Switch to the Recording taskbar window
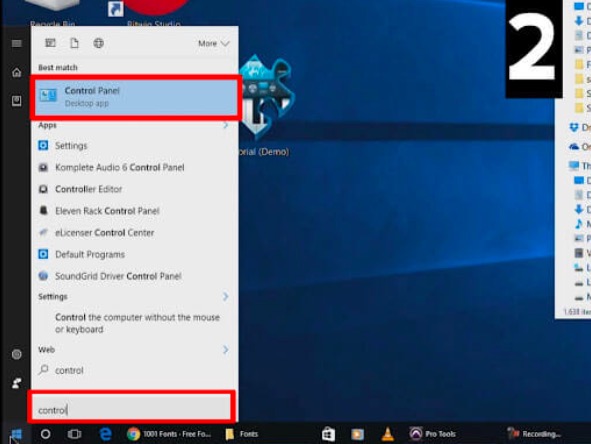This screenshot has height=444, width=591. (534, 434)
